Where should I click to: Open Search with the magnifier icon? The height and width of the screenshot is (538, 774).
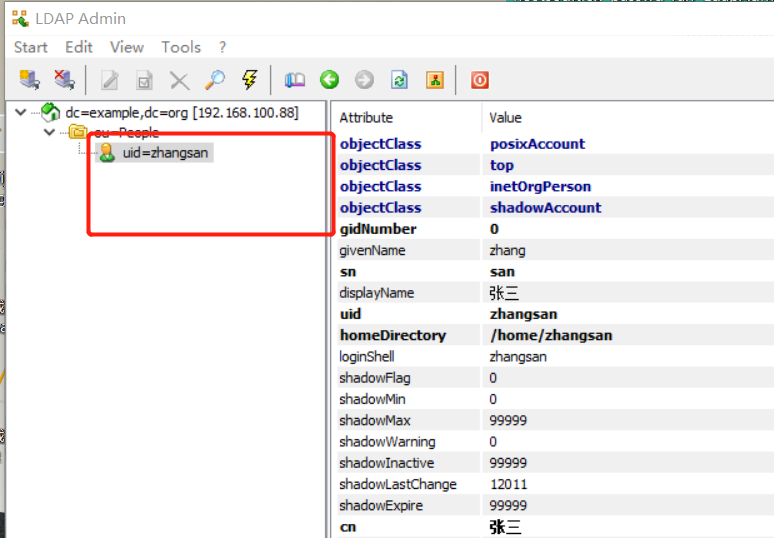pyautogui.click(x=214, y=80)
